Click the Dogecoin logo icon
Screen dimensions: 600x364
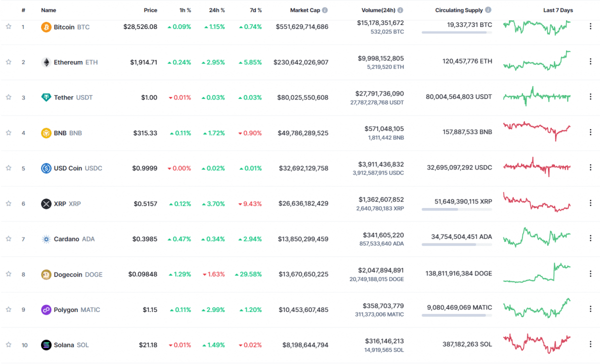(x=46, y=274)
